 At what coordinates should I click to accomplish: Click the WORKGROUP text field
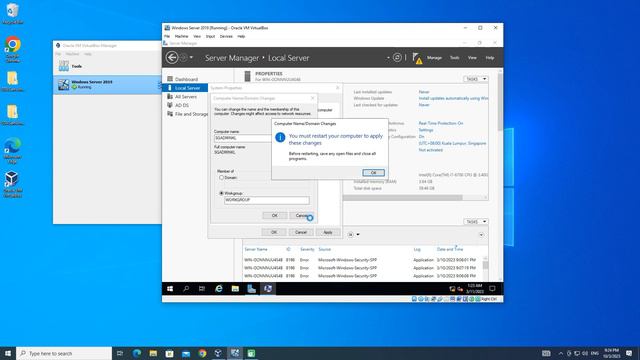click(x=267, y=200)
